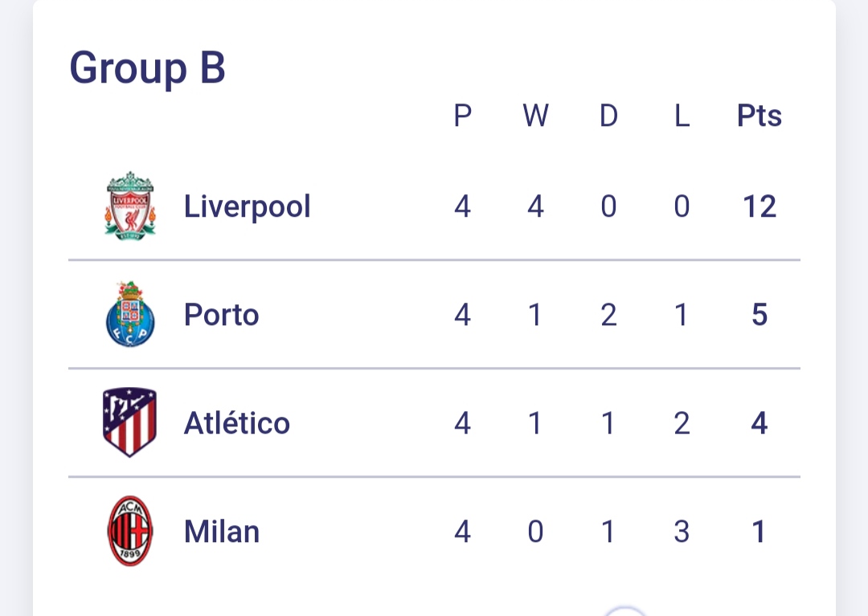Open the Porto team name link
Viewport: 868px width, 616px height.
pos(221,315)
